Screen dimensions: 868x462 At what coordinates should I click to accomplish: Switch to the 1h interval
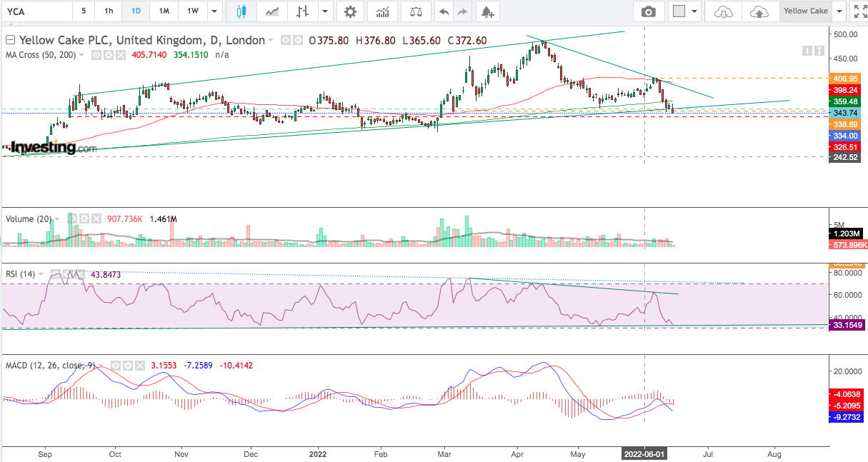pyautogui.click(x=109, y=11)
